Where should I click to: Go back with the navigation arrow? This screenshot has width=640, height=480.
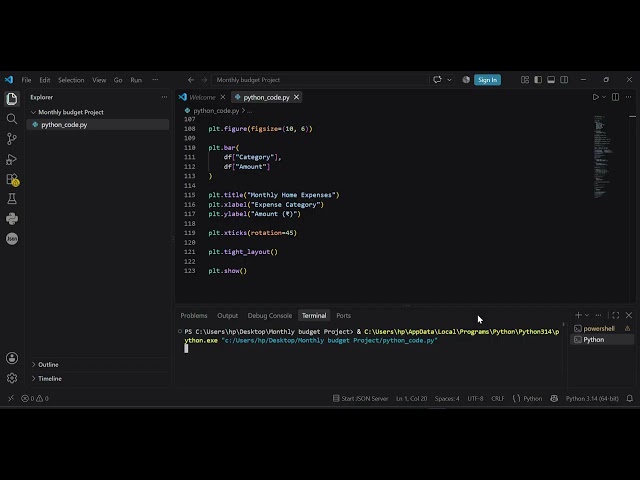coord(191,80)
